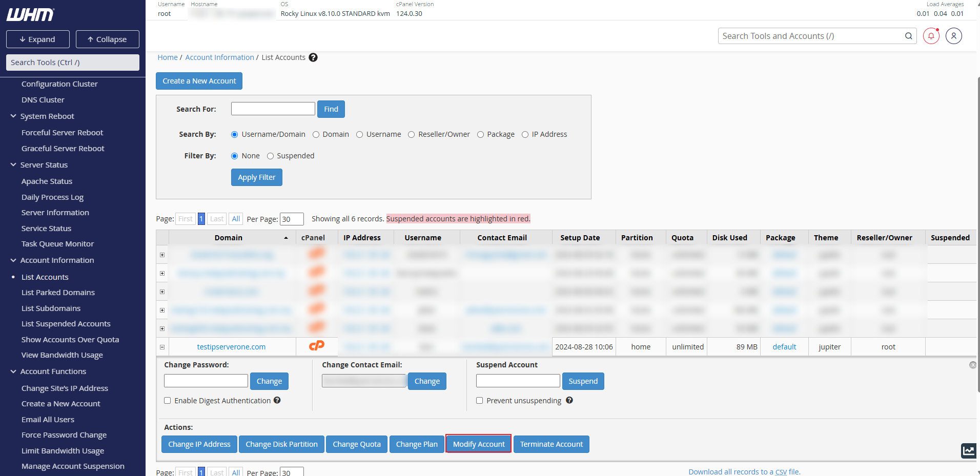The width and height of the screenshot is (980, 476).
Task: Click the search magnifier icon in top bar
Action: click(x=908, y=36)
